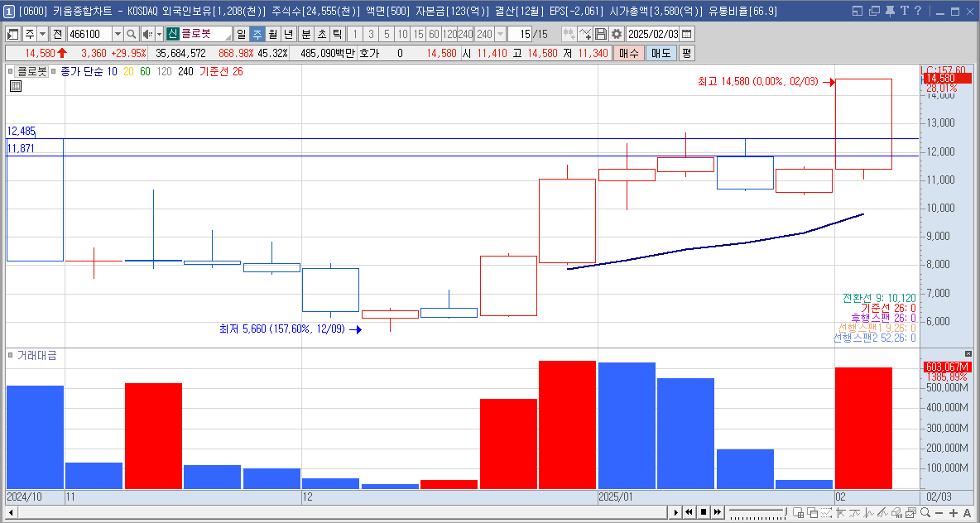Screen dimensions: 980x523
Task: Open the dropdown arrow next to 주 selector
Action: coord(42,34)
